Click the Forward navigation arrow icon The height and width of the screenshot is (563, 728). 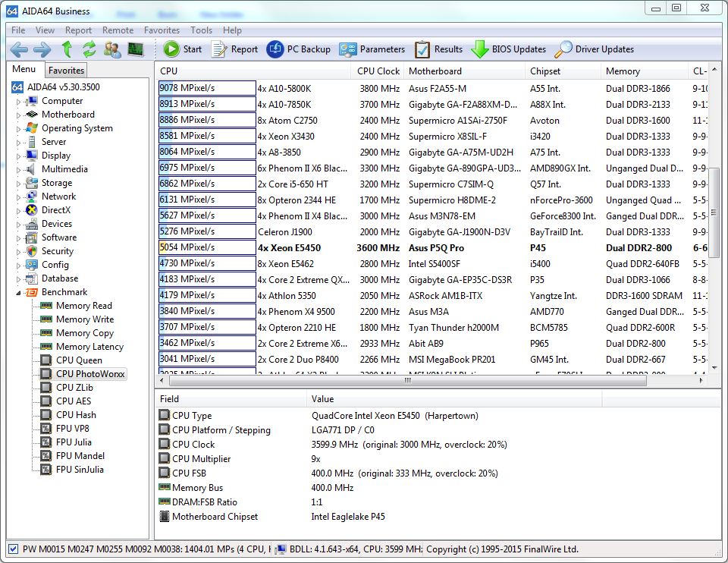[x=42, y=49]
